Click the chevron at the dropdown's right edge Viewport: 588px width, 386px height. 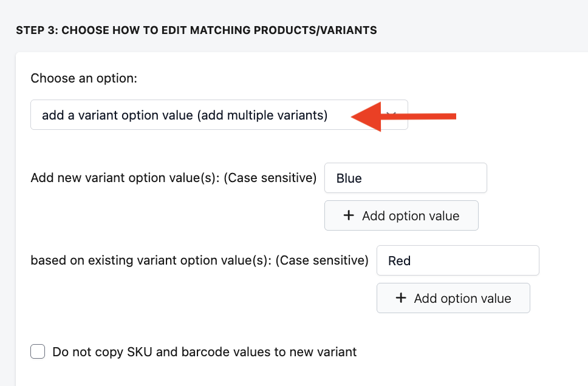click(x=392, y=115)
